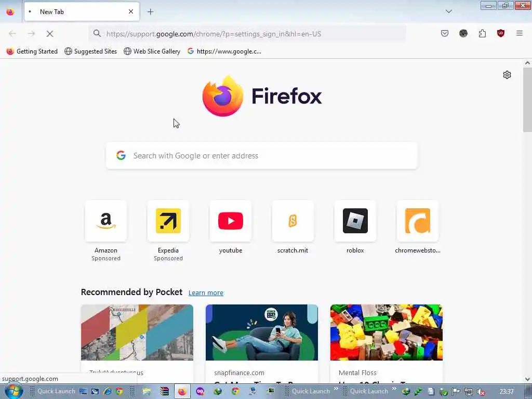Click the Recommended by Pocket heading
The width and height of the screenshot is (532, 399).
point(131,292)
